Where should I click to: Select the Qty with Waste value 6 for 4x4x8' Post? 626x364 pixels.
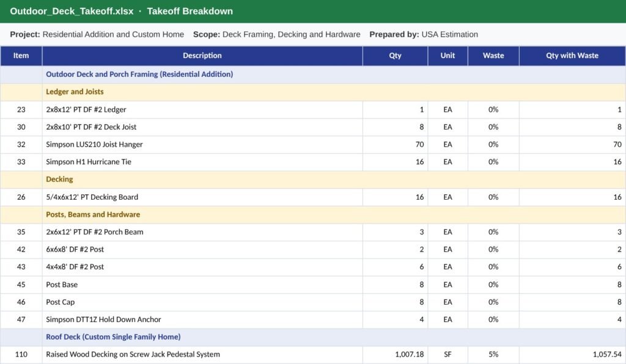tap(572, 268)
